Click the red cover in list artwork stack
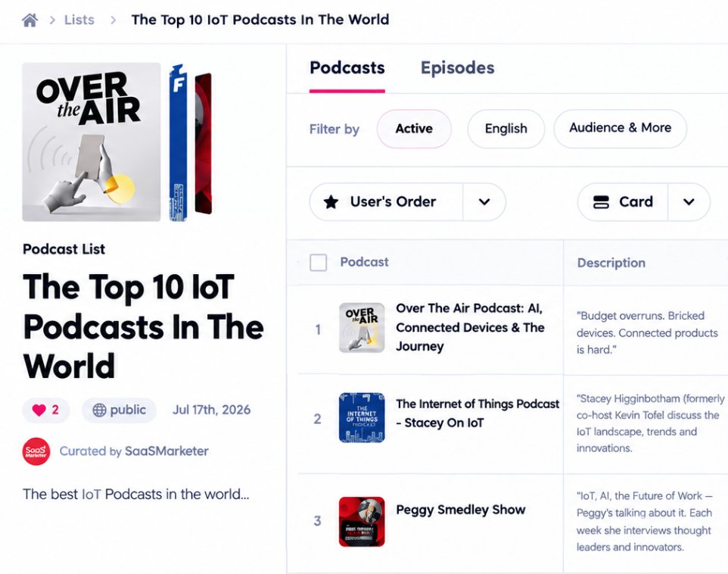 [x=204, y=144]
